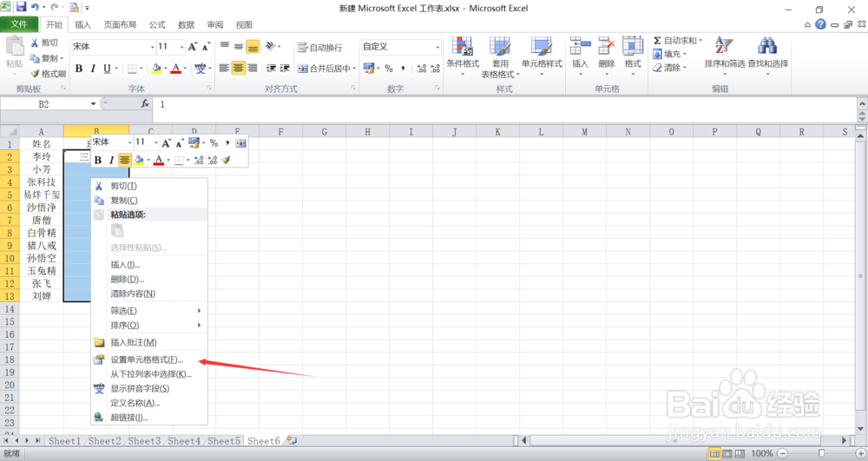Open number format 自定义 dropdown
The image size is (868, 461).
(x=437, y=47)
